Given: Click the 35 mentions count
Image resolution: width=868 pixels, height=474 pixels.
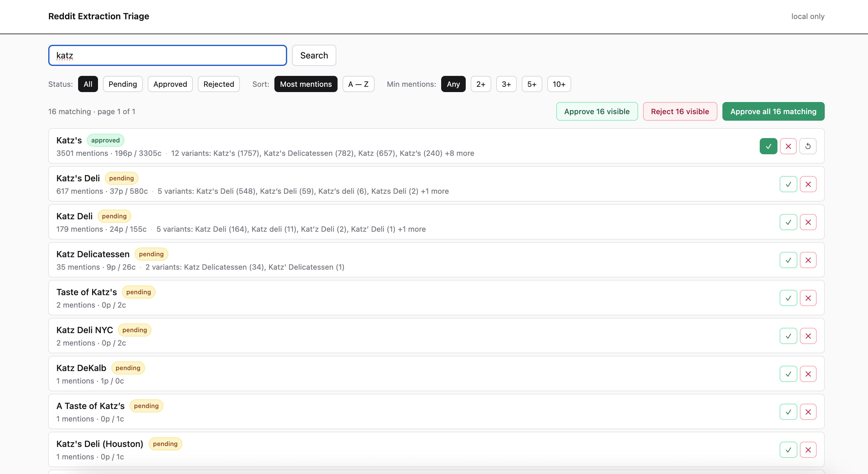Looking at the screenshot, I should (x=78, y=267).
